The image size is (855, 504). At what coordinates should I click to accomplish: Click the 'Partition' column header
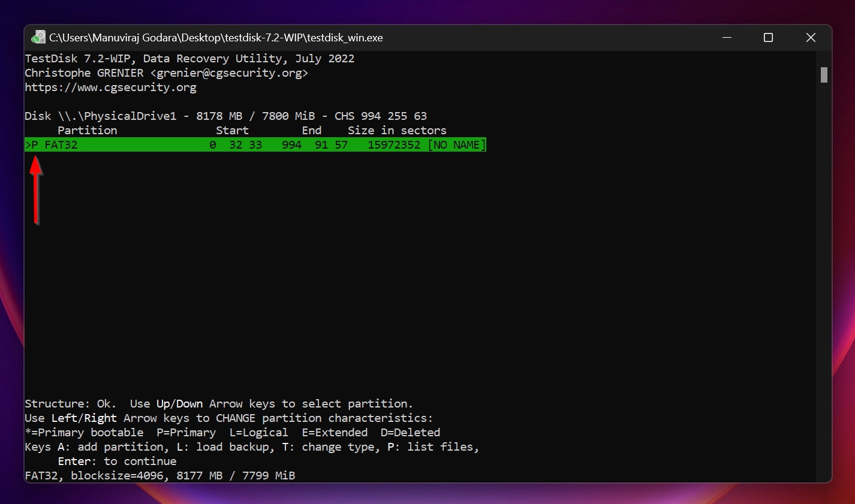[x=88, y=130]
